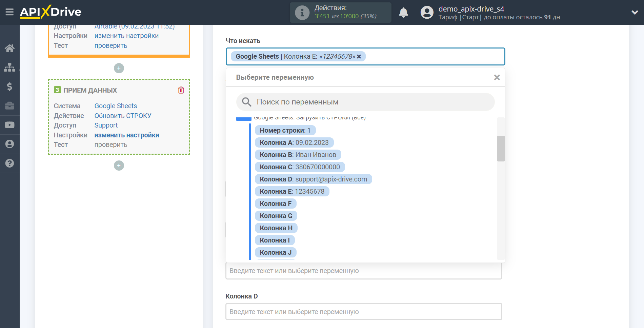Select variable Колонка F
644x328 pixels.
276,204
